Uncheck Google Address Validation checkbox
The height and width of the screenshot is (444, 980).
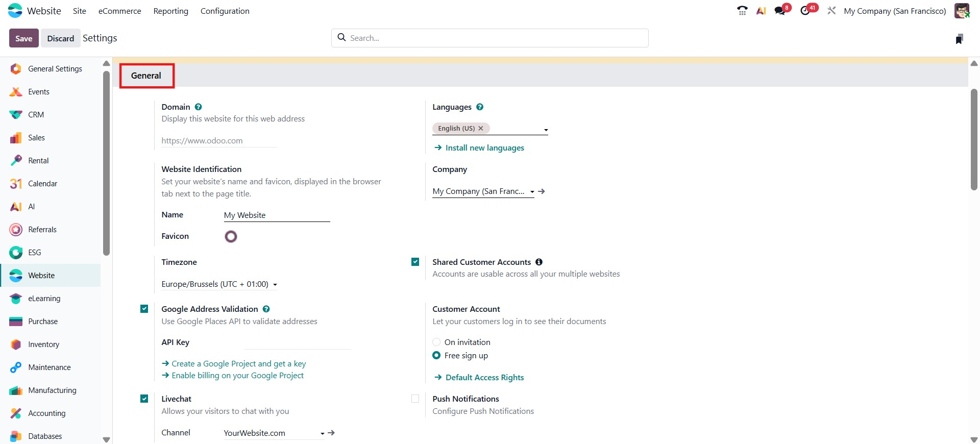click(144, 309)
